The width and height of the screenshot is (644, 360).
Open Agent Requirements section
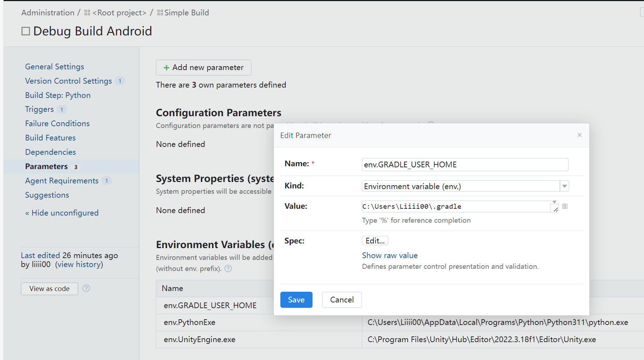click(62, 181)
